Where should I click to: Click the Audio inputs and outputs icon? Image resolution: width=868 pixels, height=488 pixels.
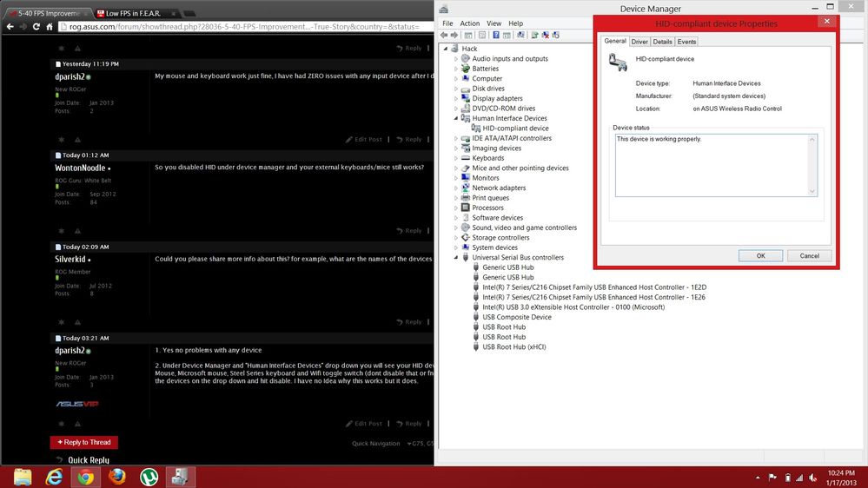pos(466,59)
